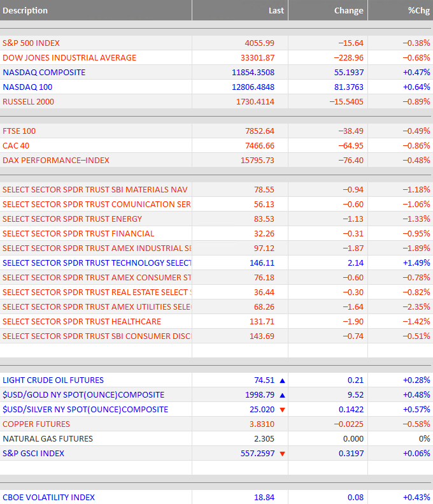
Task: Click silver change value 0.1422
Action: 351,410
